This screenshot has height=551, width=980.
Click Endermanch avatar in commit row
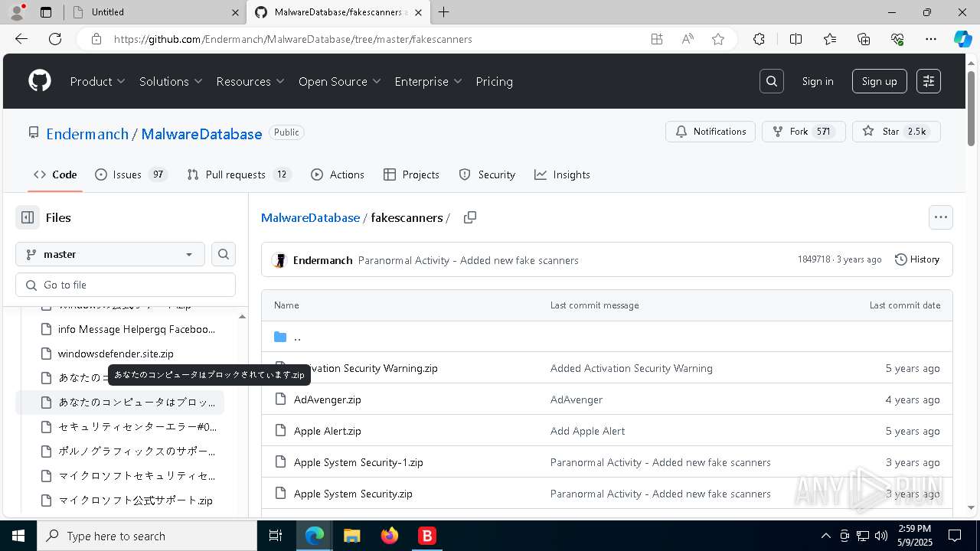pyautogui.click(x=279, y=260)
